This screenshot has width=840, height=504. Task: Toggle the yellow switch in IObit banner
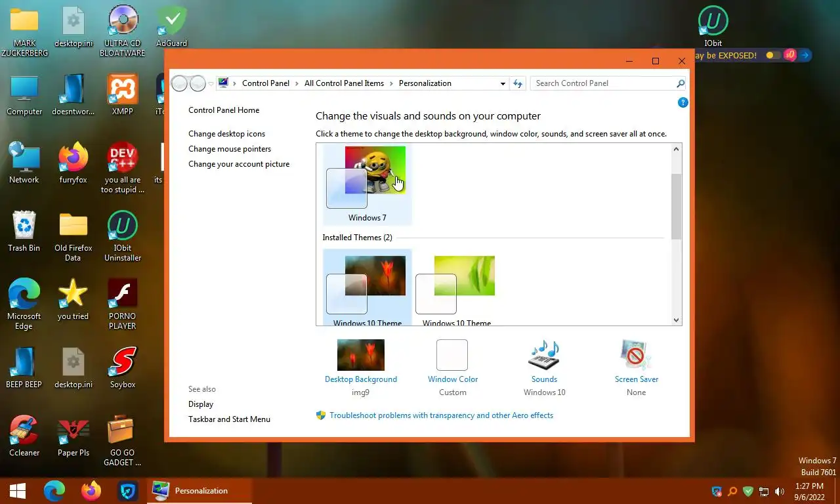773,55
